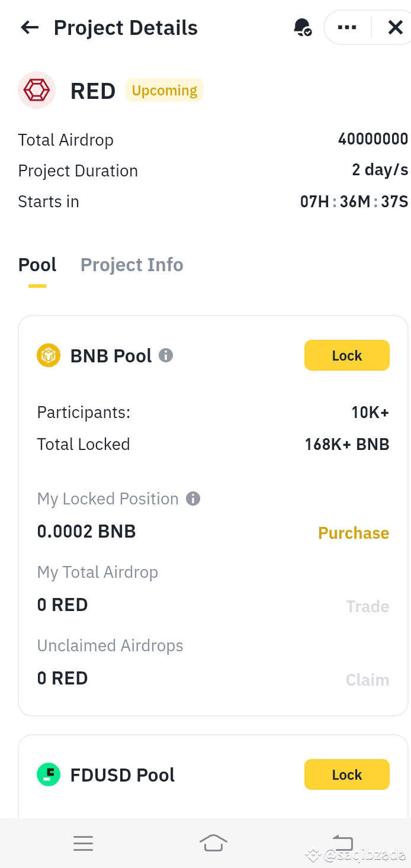Screen dimensions: 411x868
Task: Tap the Android back navigation key
Action: (341, 843)
